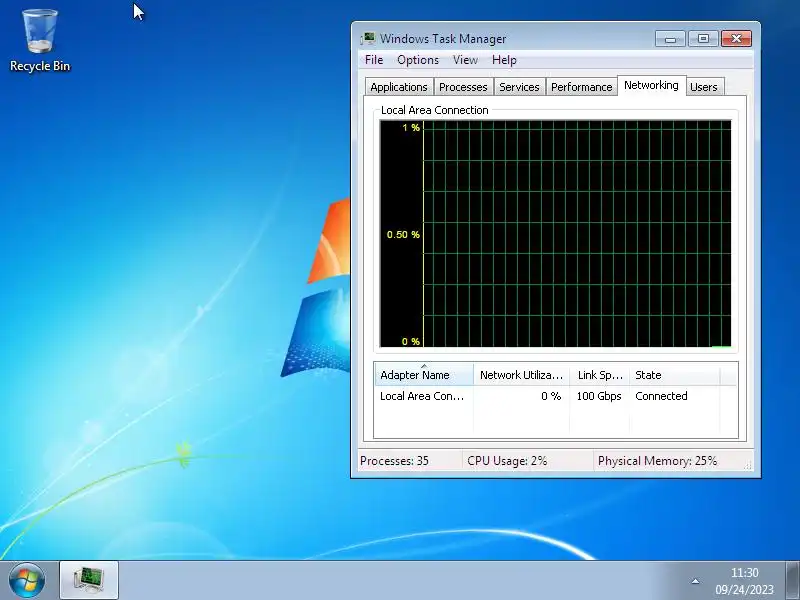Click 'Physical Memory: 25%' status entry
Viewport: 800px width, 600px height.
click(x=657, y=461)
